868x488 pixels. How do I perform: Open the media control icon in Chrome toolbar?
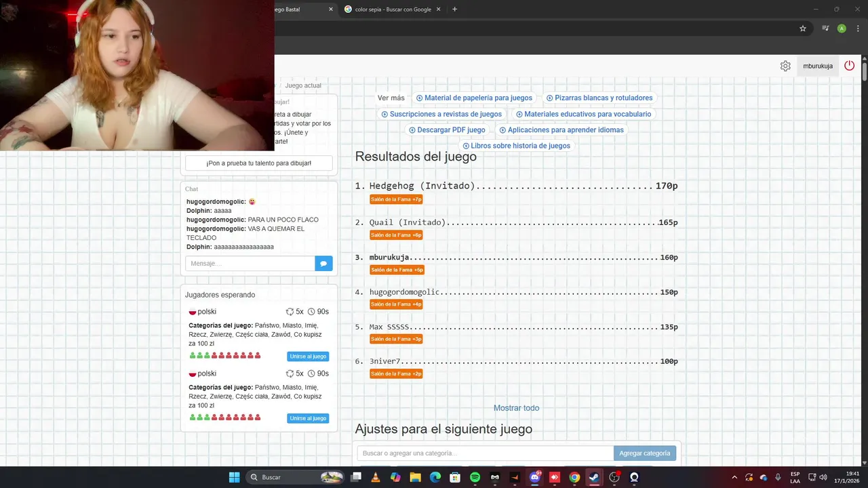pyautogui.click(x=825, y=28)
